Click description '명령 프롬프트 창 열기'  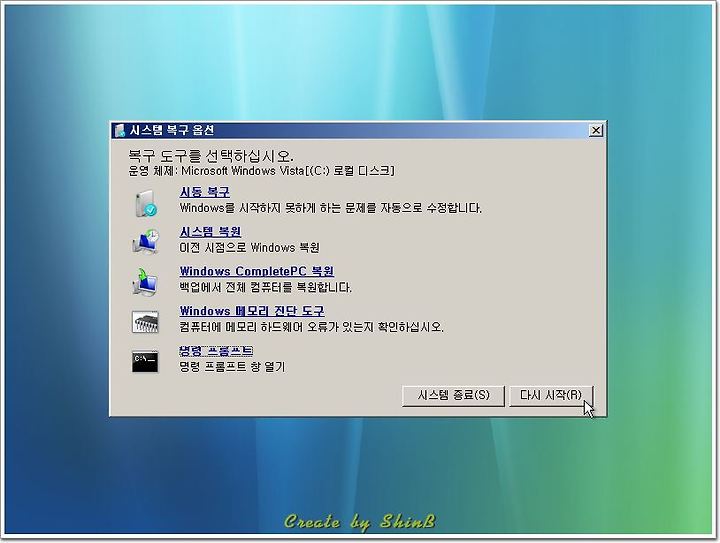point(232,367)
